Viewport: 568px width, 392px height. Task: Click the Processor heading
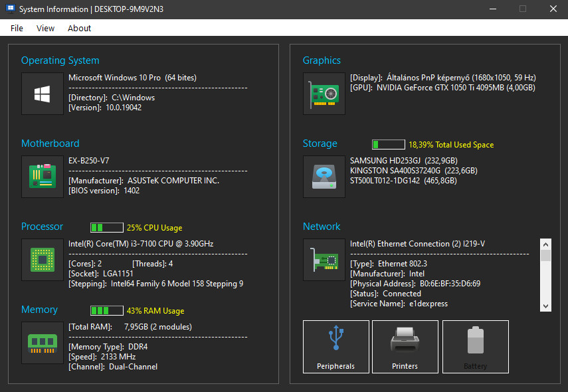42,227
